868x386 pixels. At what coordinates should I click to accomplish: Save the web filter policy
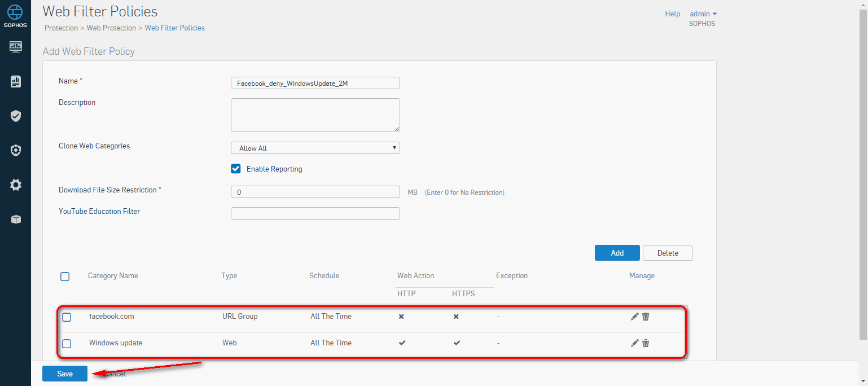tap(65, 374)
